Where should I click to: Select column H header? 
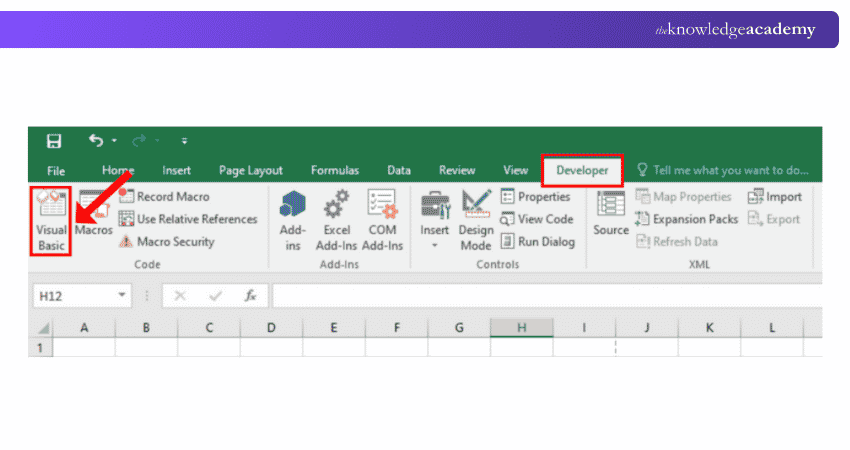521,327
